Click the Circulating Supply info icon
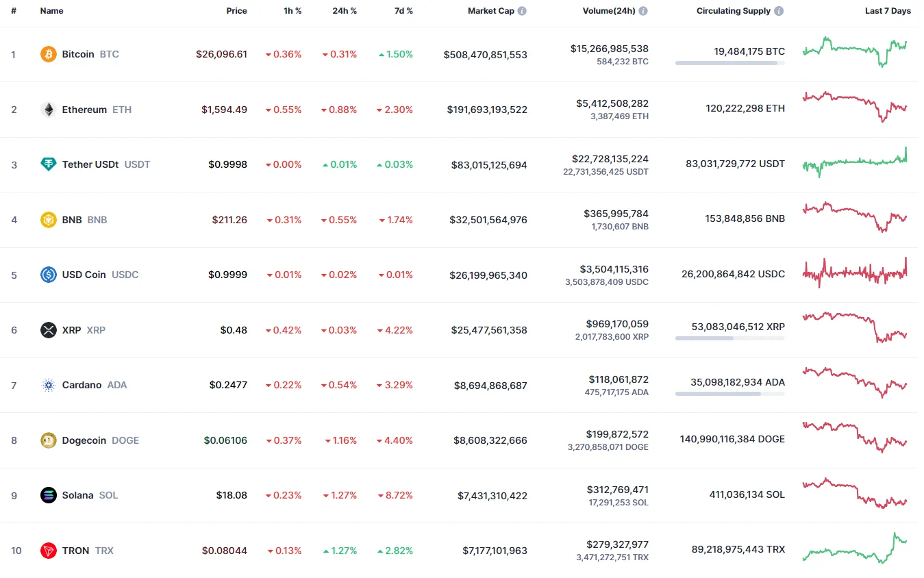The image size is (924, 578). tap(779, 11)
